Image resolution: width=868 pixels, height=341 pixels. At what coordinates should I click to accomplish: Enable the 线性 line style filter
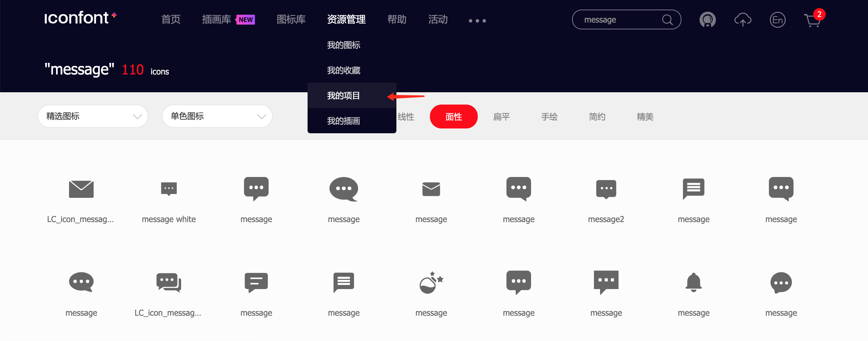pyautogui.click(x=407, y=116)
